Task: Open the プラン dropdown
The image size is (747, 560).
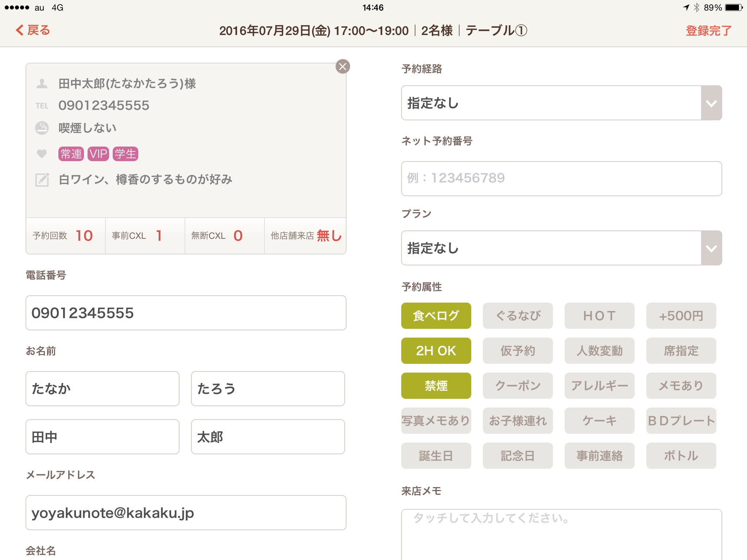Action: click(x=561, y=248)
